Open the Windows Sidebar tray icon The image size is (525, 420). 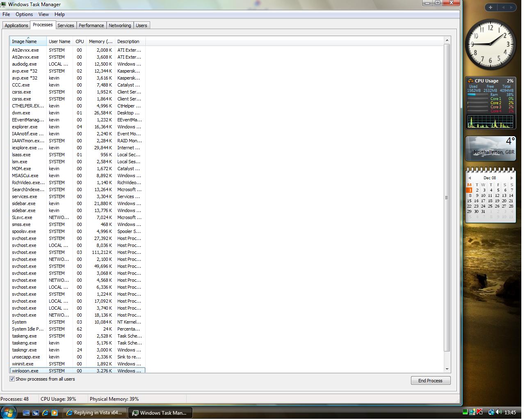tap(472, 412)
